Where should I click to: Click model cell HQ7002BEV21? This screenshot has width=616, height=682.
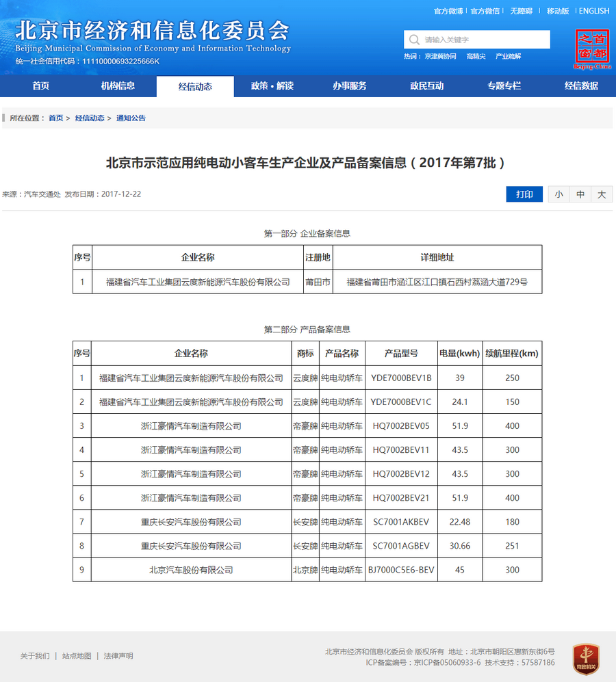[x=401, y=497]
